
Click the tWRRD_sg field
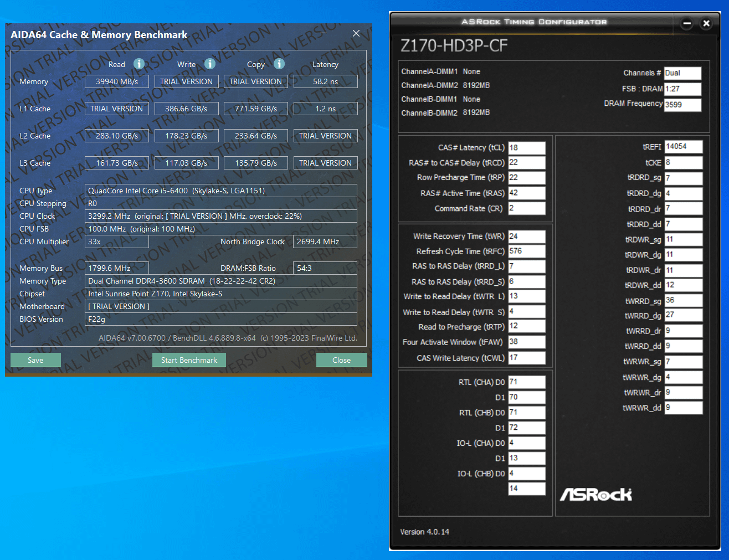tap(684, 301)
